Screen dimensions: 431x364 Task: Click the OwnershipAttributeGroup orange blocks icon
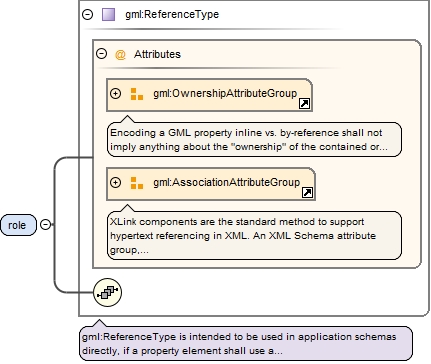coord(137,94)
